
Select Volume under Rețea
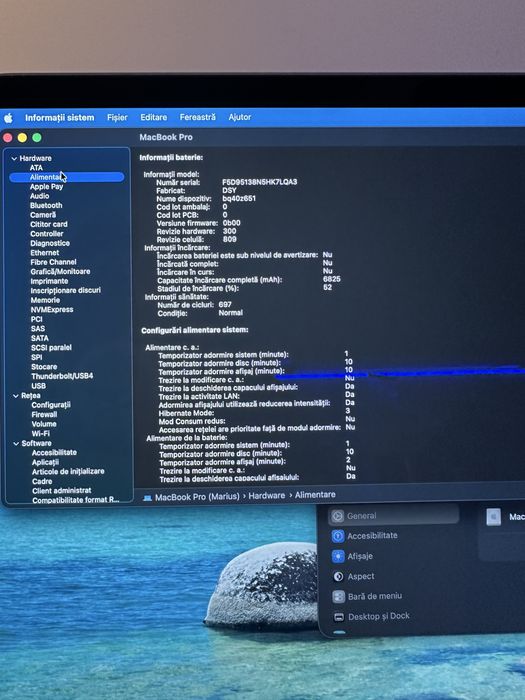(x=44, y=424)
